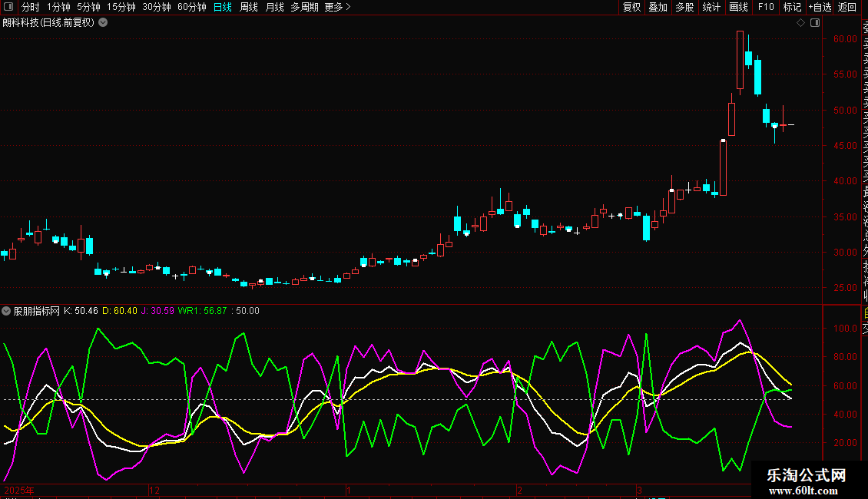Click the diamond marker icon above chart
This screenshot has height=499, width=868.
coord(800,23)
